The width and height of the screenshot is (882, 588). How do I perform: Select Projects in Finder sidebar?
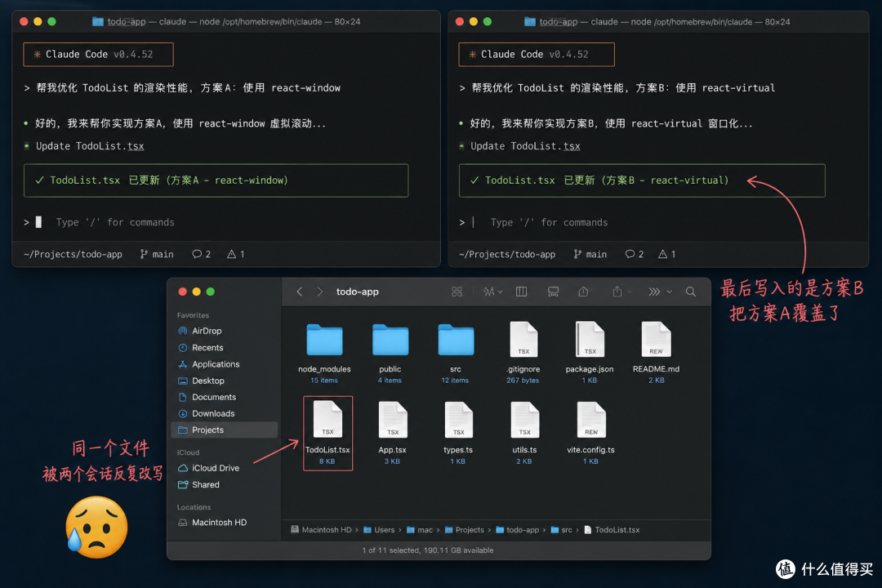(x=224, y=430)
